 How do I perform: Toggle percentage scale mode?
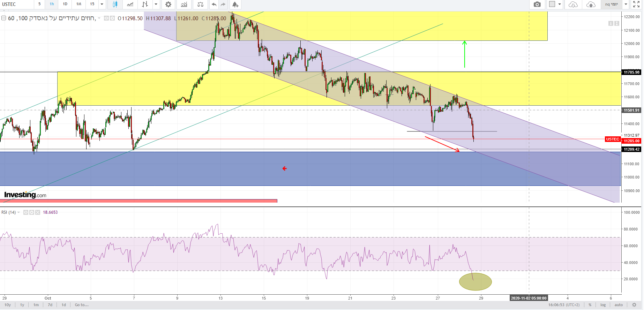pyautogui.click(x=590, y=305)
